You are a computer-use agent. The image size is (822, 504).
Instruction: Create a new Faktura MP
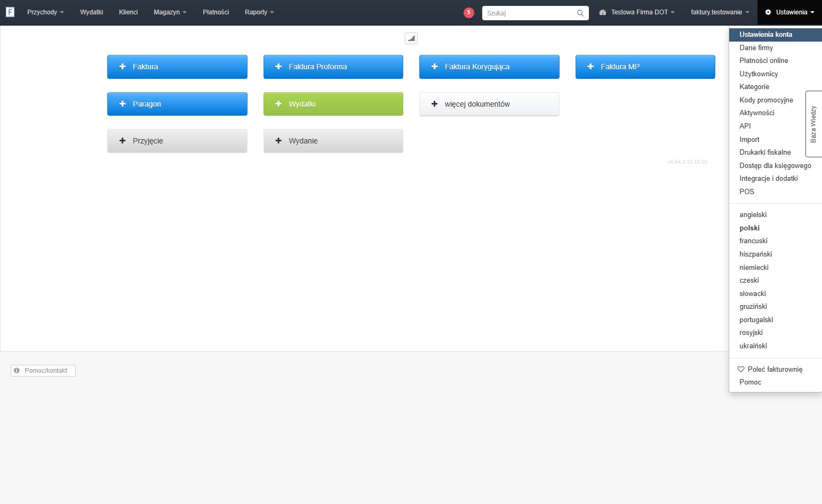point(645,67)
